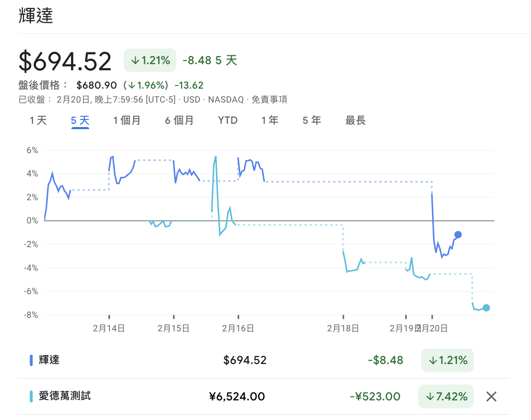Click the 2月14日 date axis marker
Image resolution: width=531 pixels, height=420 pixels.
coord(109,328)
